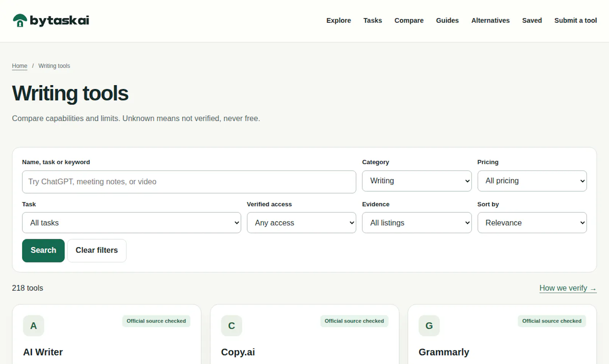Click the Submit a tool link
609x364 pixels.
pyautogui.click(x=576, y=21)
